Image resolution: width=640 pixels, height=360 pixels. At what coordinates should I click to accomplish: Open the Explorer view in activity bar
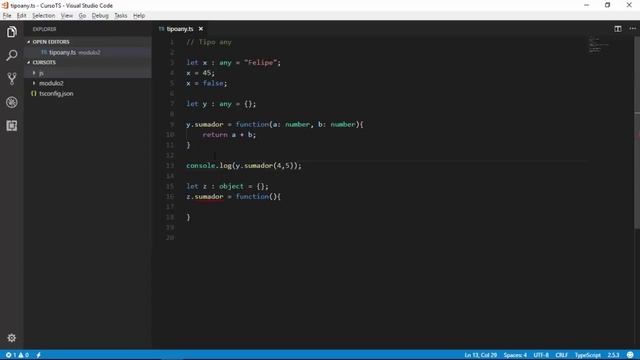11,32
